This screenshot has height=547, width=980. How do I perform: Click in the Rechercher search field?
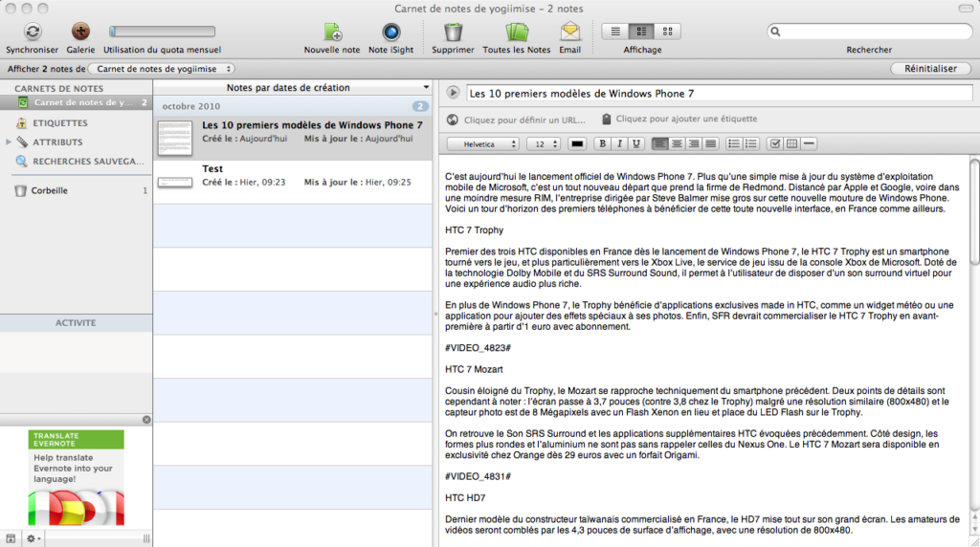pyautogui.click(x=869, y=32)
